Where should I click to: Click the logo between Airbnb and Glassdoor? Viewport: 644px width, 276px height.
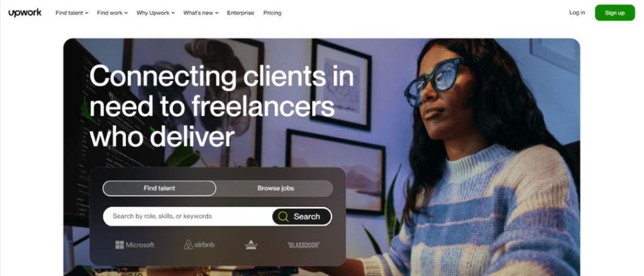coord(251,245)
